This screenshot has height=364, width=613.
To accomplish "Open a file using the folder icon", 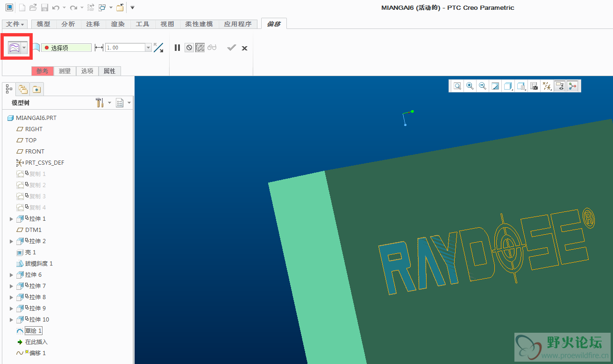I will (33, 7).
